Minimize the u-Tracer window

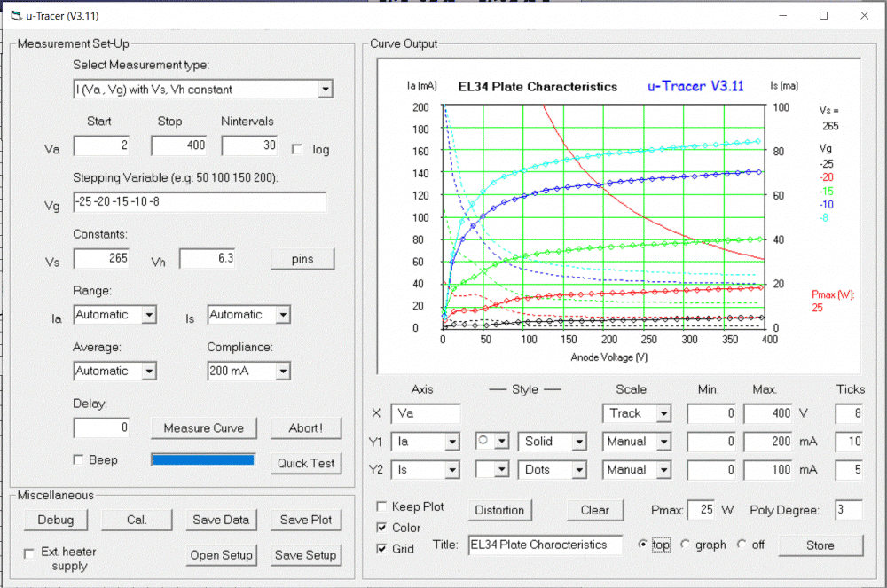coord(782,16)
